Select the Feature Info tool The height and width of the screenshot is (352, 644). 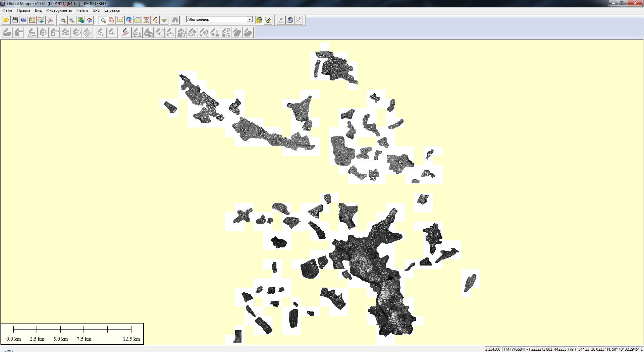pyautogui.click(x=129, y=20)
